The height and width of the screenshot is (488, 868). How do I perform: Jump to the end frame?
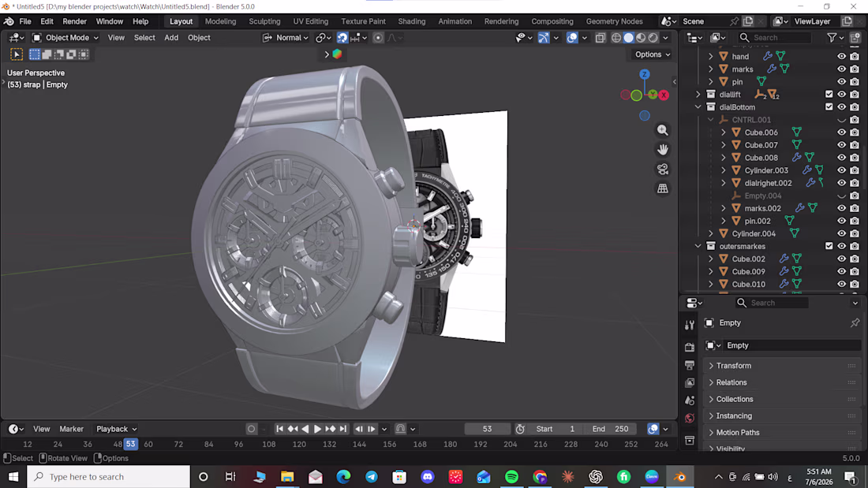[x=343, y=429]
